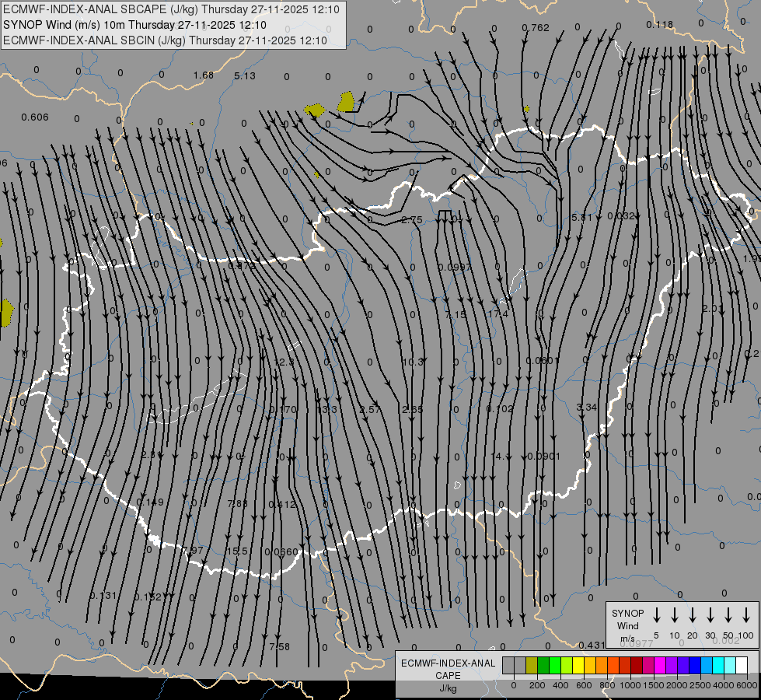The image size is (761, 700).
Task: Click the 5.81 value on map
Action: (582, 218)
